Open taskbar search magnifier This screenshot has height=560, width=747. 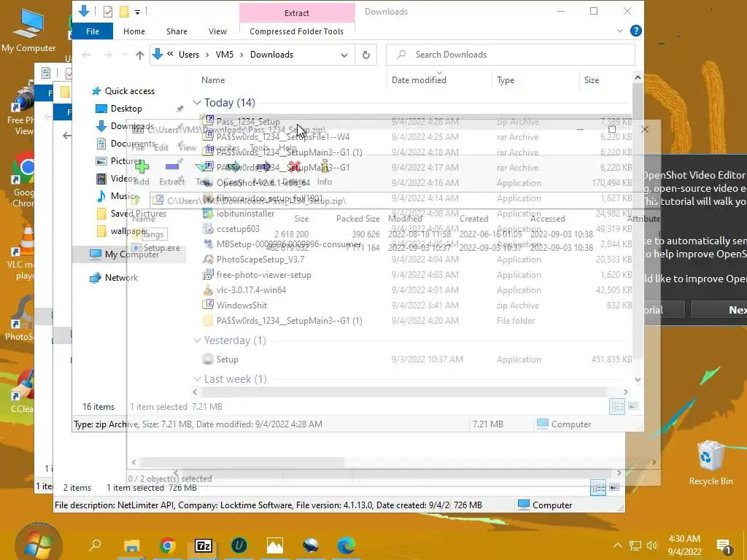pyautogui.click(x=96, y=545)
